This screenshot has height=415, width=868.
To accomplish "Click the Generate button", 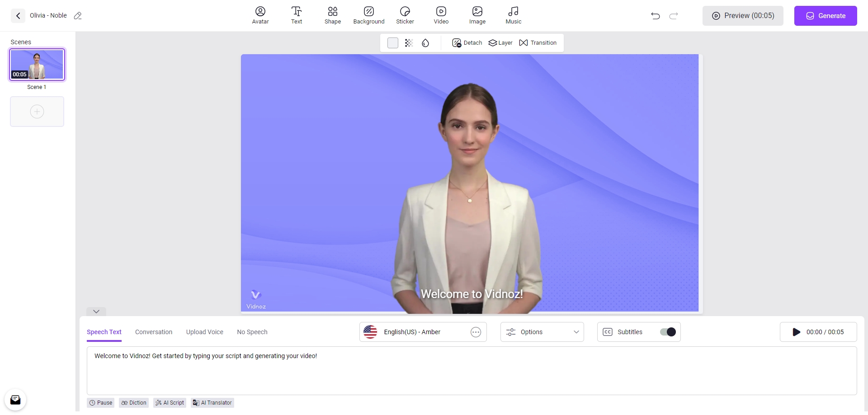I will click(x=826, y=16).
